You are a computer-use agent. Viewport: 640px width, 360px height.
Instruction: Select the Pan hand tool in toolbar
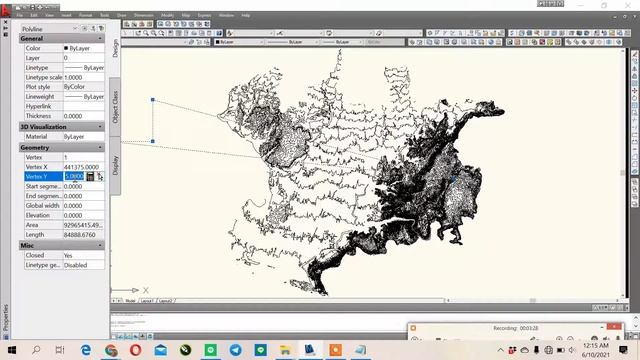point(139,33)
